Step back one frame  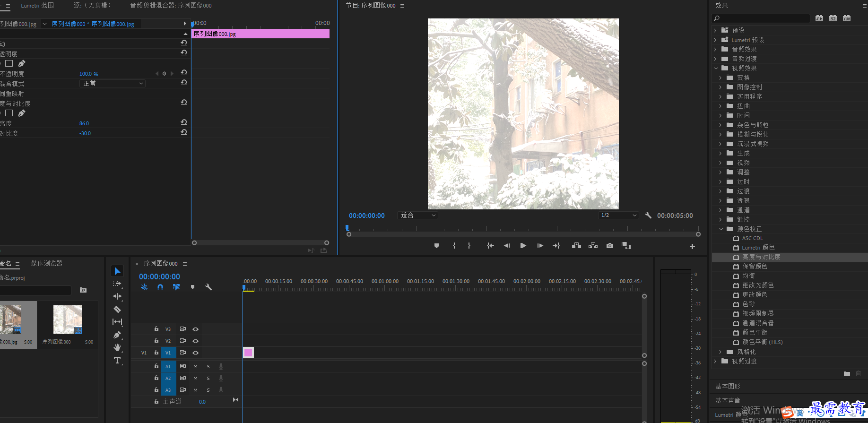507,246
